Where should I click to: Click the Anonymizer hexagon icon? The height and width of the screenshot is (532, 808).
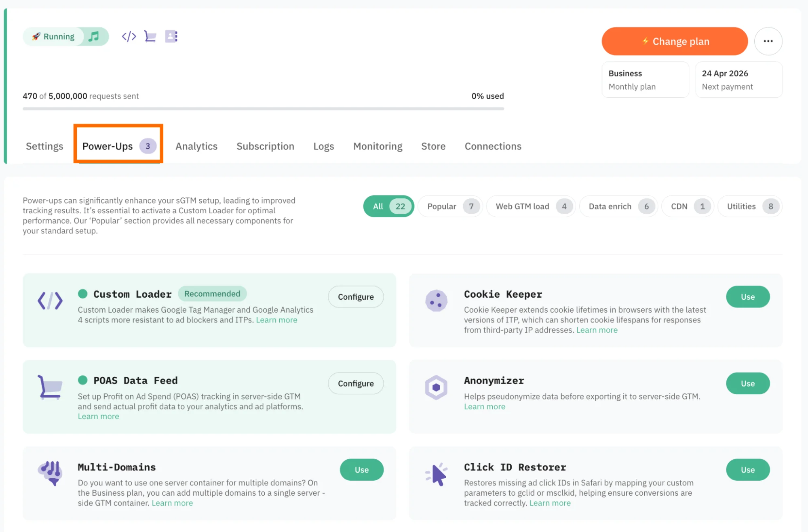(x=436, y=387)
